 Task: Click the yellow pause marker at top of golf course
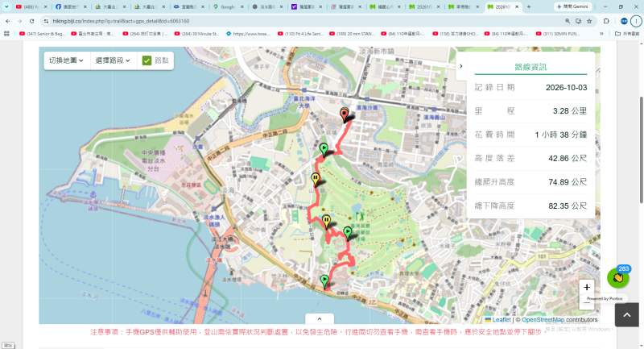point(315,179)
